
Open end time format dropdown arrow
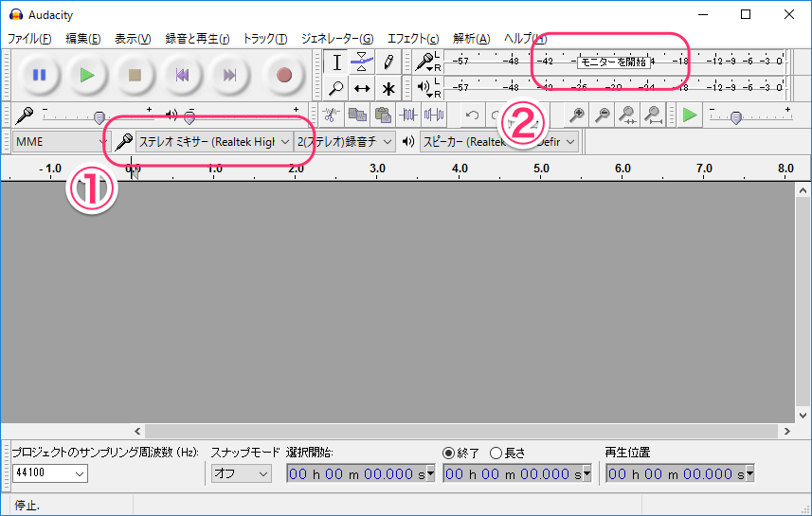point(586,473)
